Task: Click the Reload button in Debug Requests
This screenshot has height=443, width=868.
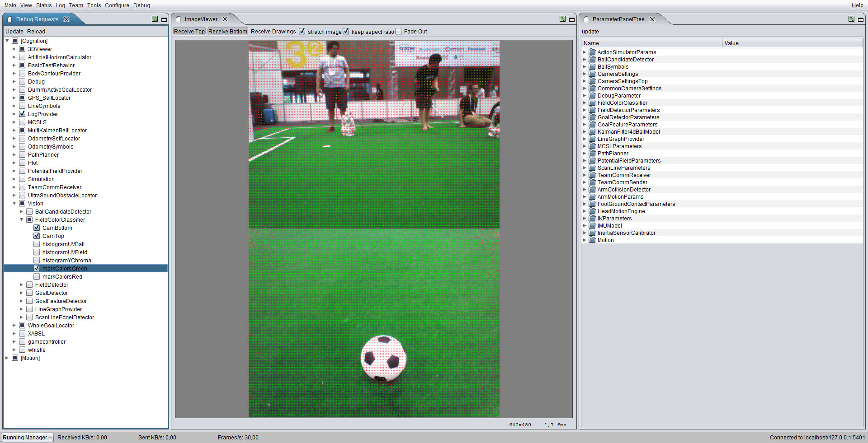Action: [36, 32]
